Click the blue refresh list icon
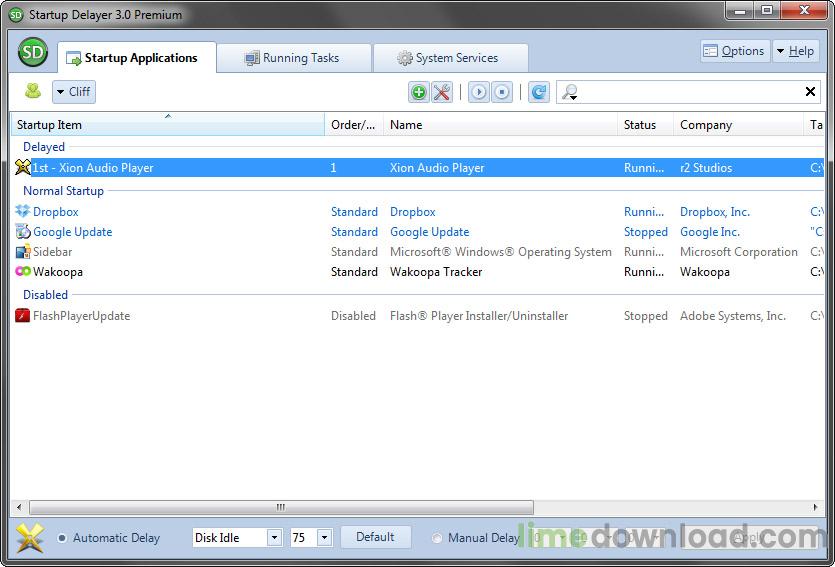 (x=539, y=92)
